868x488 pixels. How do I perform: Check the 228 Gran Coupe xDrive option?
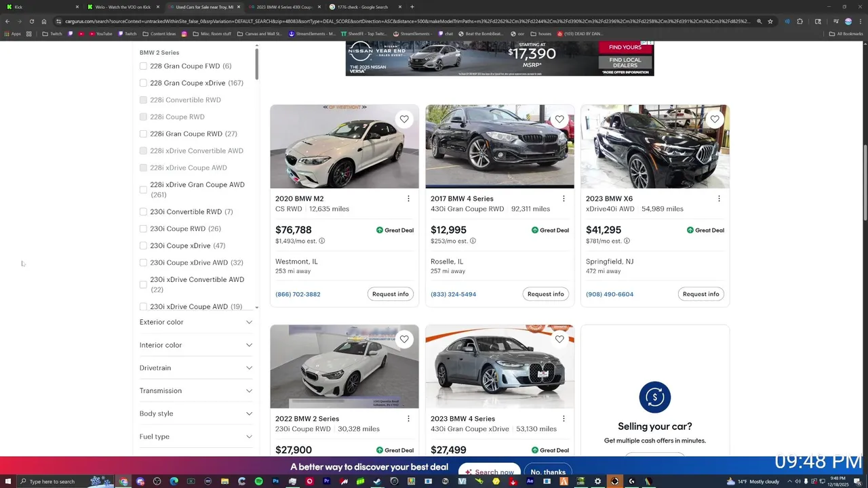pos(143,83)
